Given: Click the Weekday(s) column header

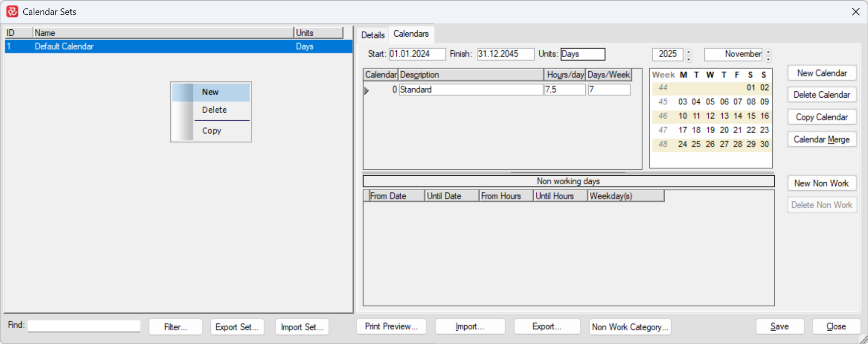Looking at the screenshot, I should [626, 196].
